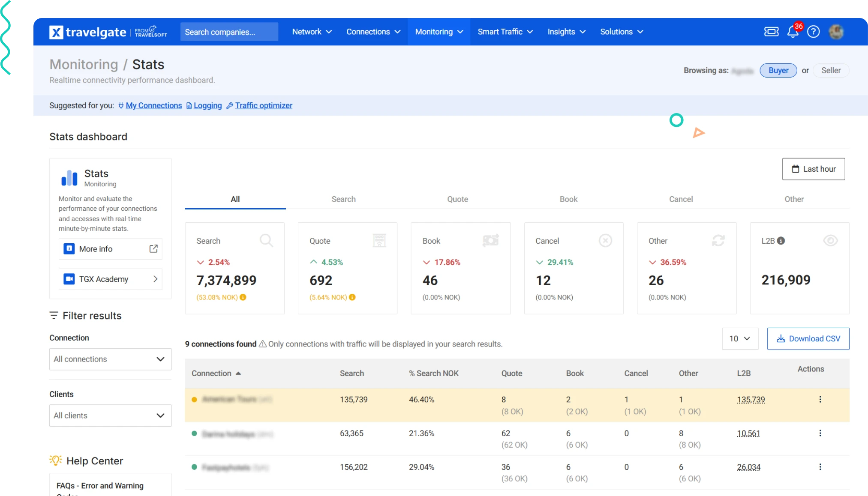Viewport: 868px width, 496px height.
Task: Open the ticket icon in header
Action: tap(771, 32)
